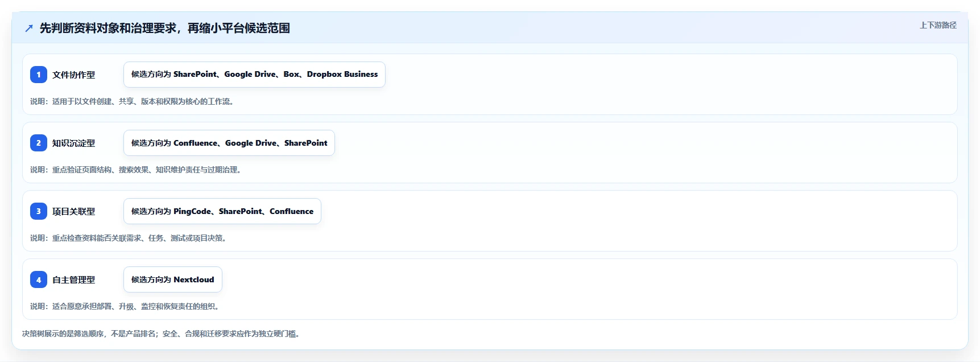
Task: Select the number 2 badge for 知识沉淀型
Action: click(39, 143)
